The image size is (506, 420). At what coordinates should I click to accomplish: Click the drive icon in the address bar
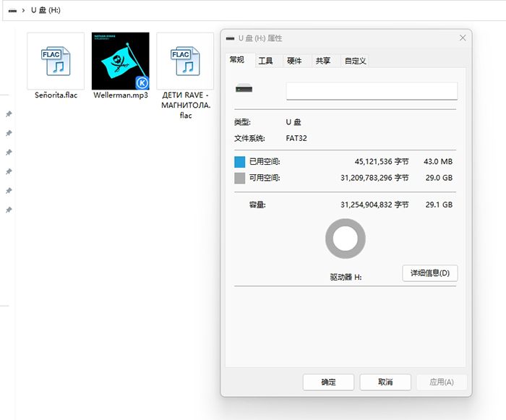pyautogui.click(x=12, y=11)
